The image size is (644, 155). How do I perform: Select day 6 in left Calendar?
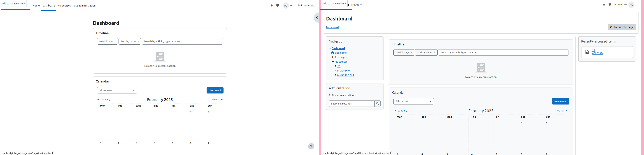(x=154, y=143)
